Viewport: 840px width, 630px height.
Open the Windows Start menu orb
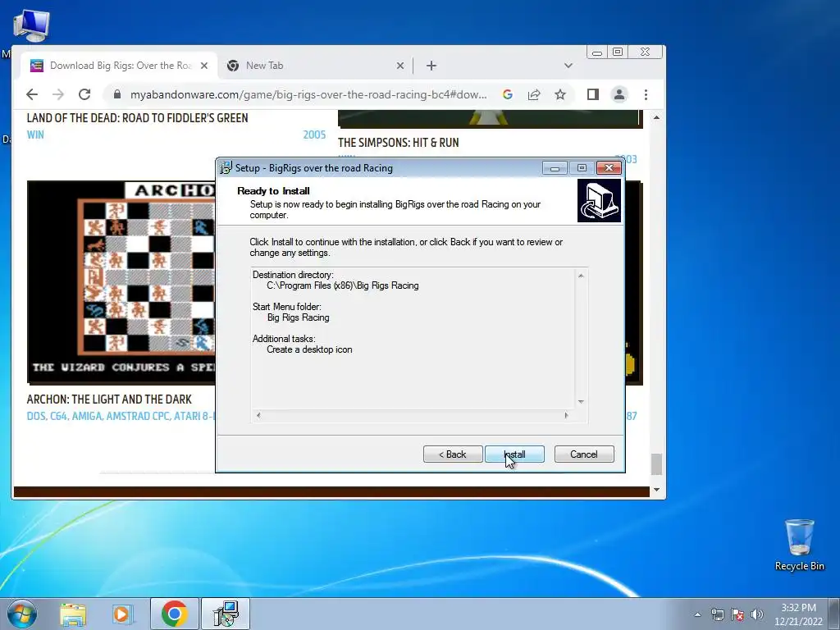tap(22, 614)
